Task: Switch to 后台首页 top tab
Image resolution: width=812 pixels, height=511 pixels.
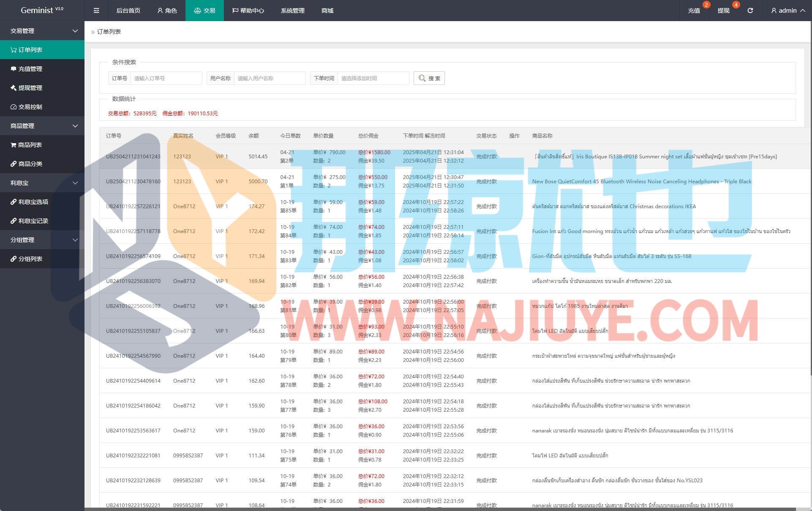Action: coord(128,11)
